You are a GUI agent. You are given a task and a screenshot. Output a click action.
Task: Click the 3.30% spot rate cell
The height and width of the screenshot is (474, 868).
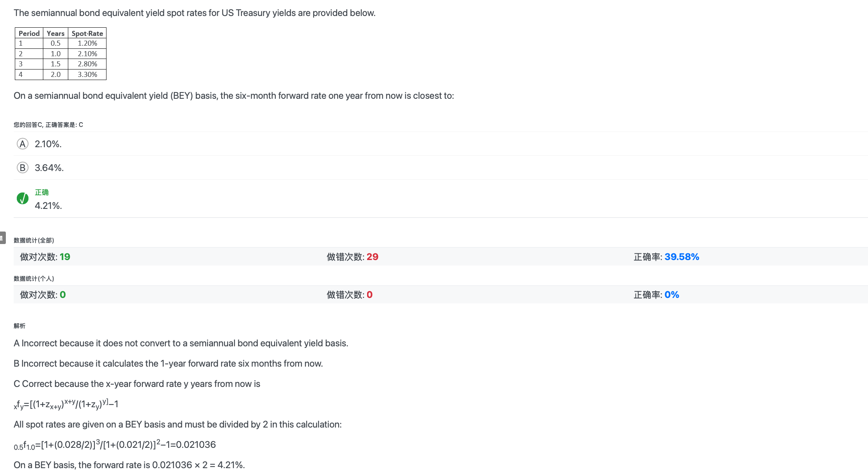pos(87,75)
